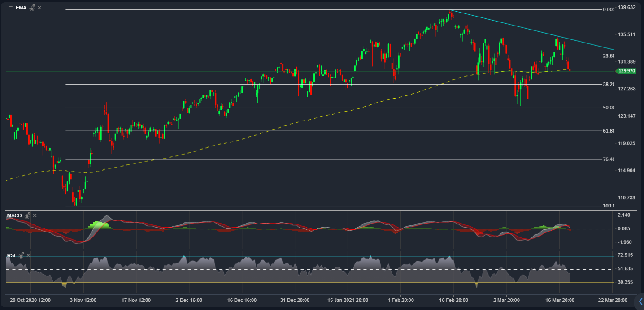Click the EMA indicator label
Screen dimensions: 644x310
(x=21, y=8)
